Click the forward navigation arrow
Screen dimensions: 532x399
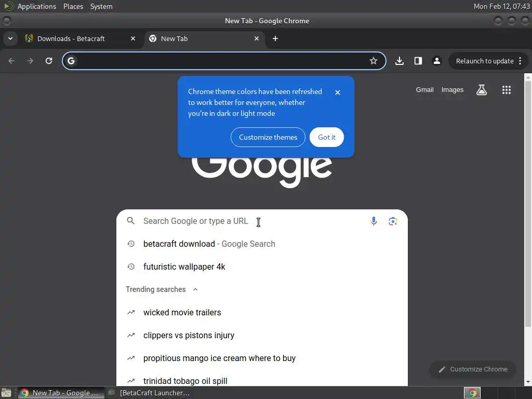coord(30,61)
